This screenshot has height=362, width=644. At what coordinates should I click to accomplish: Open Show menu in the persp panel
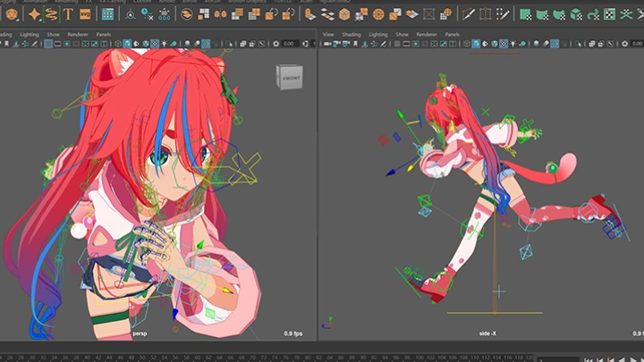53,35
